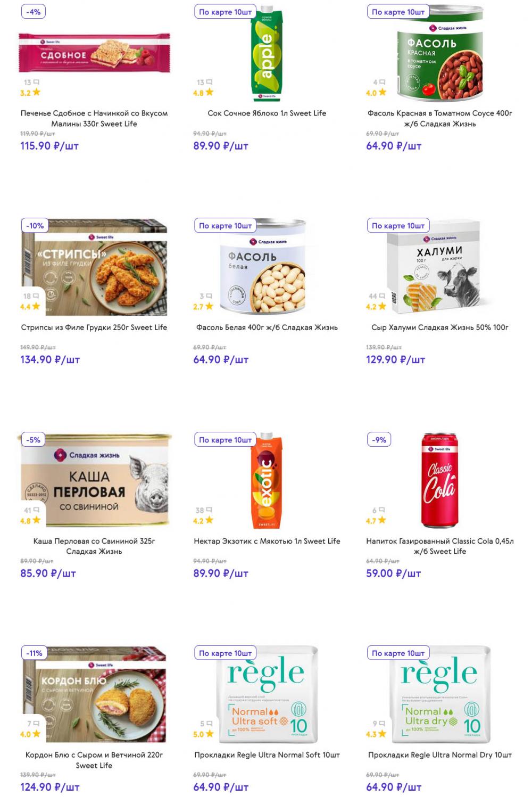The height and width of the screenshot is (804, 532).
Task: Click the rating star on Фасоль Белая
Action: click(209, 306)
